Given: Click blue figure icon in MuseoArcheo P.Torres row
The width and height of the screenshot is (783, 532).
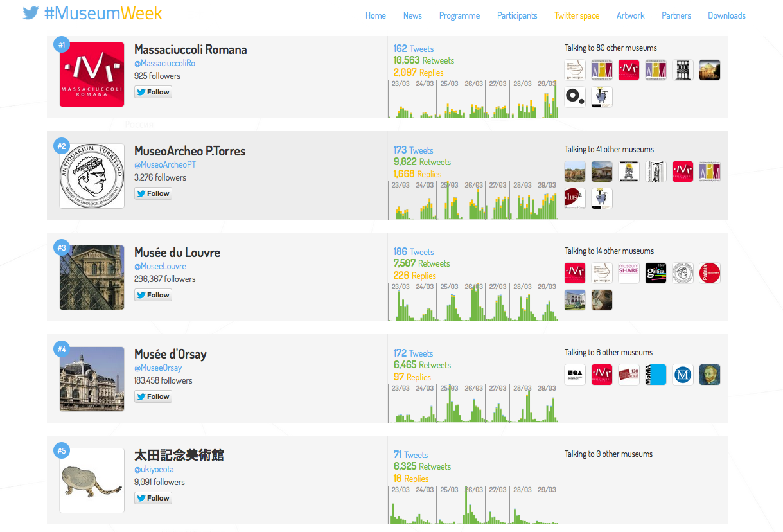Looking at the screenshot, I should [602, 199].
